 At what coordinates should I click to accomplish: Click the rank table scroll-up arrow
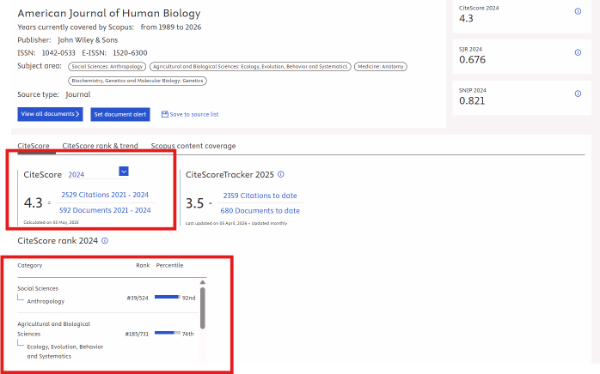click(x=202, y=282)
